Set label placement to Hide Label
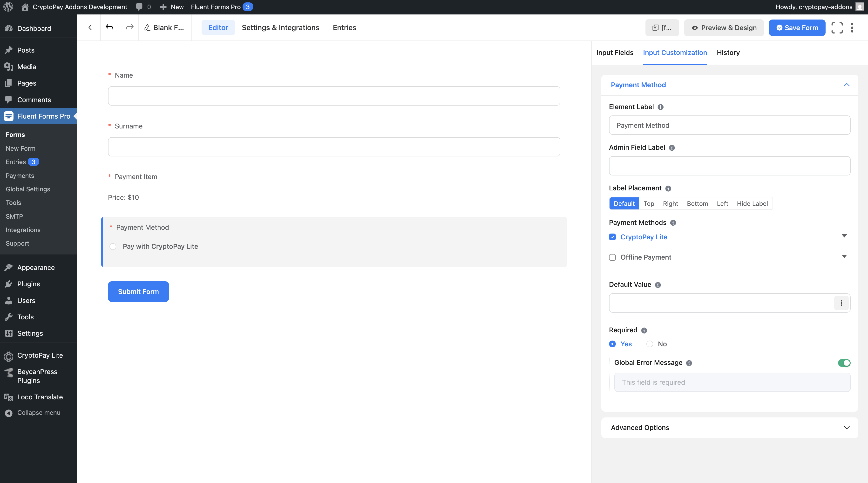This screenshot has height=483, width=868. point(752,203)
